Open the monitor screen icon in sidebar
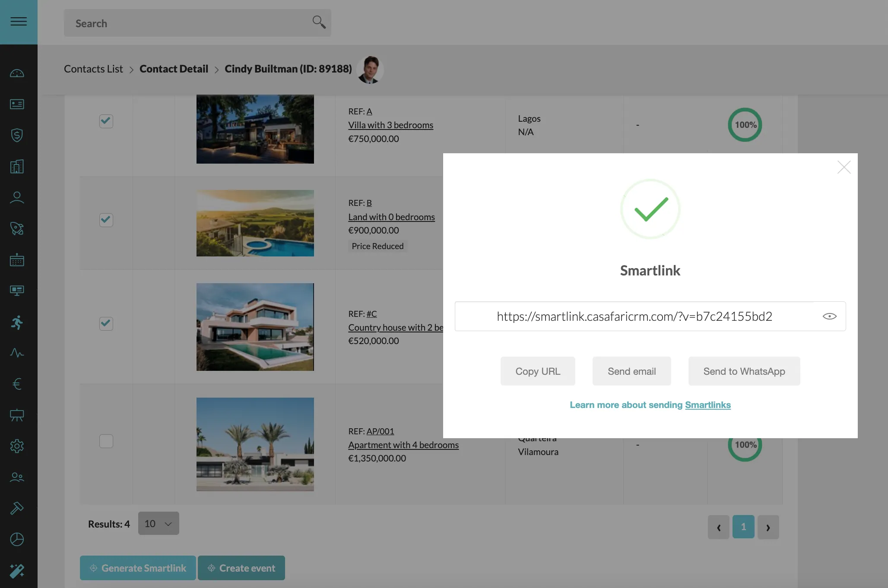The image size is (888, 588). (x=17, y=291)
